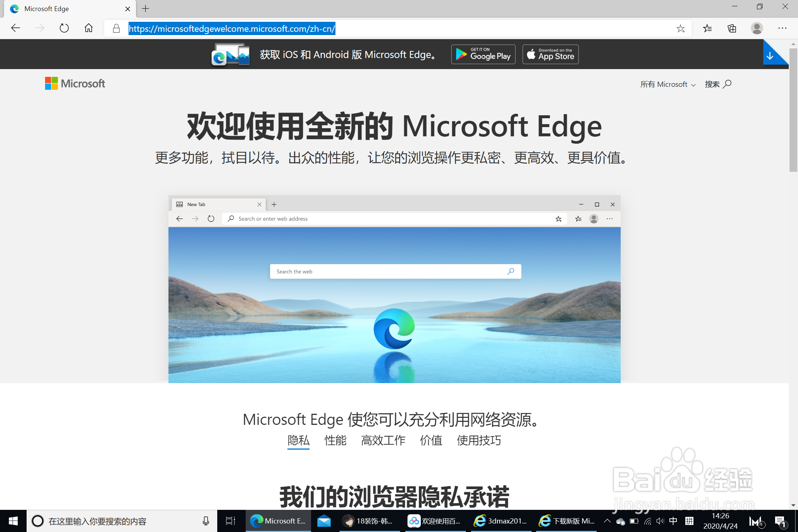Viewport: 798px width, 532px height.
Task: Click the page vertical scrollbar thumb
Action: tap(793, 111)
